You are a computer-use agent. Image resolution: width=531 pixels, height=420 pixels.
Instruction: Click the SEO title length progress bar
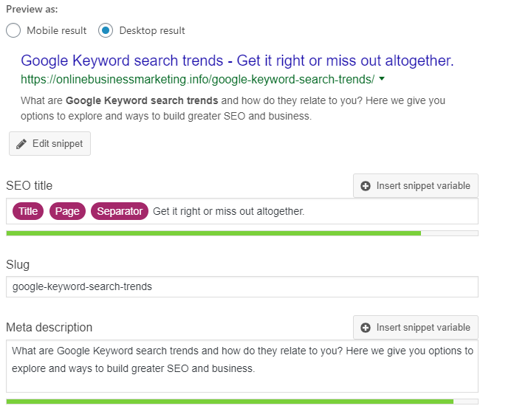coord(242,233)
